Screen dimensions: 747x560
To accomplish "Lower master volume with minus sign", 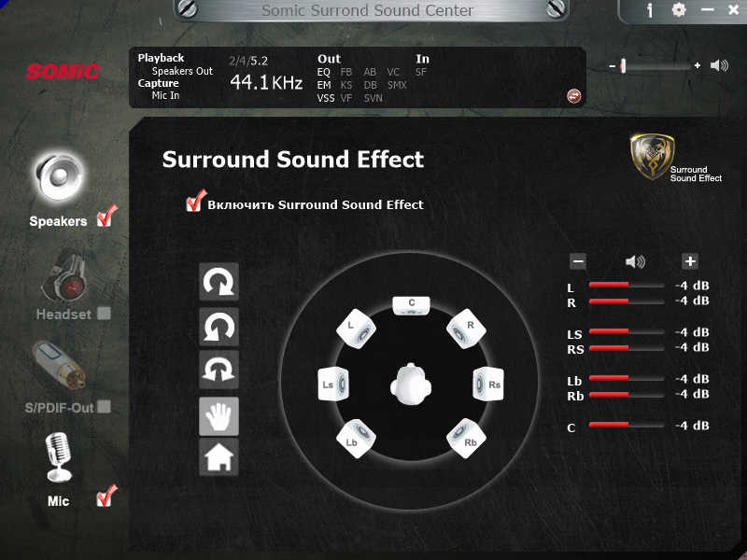I will pos(613,65).
